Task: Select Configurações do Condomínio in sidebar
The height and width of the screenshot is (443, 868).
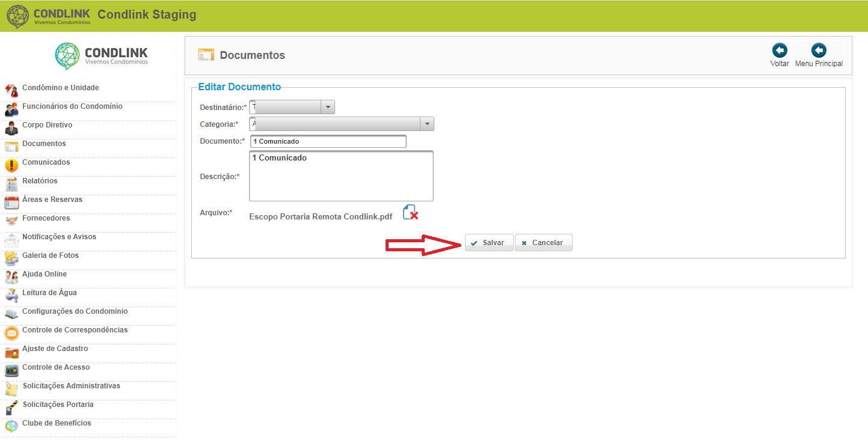Action: click(x=75, y=311)
